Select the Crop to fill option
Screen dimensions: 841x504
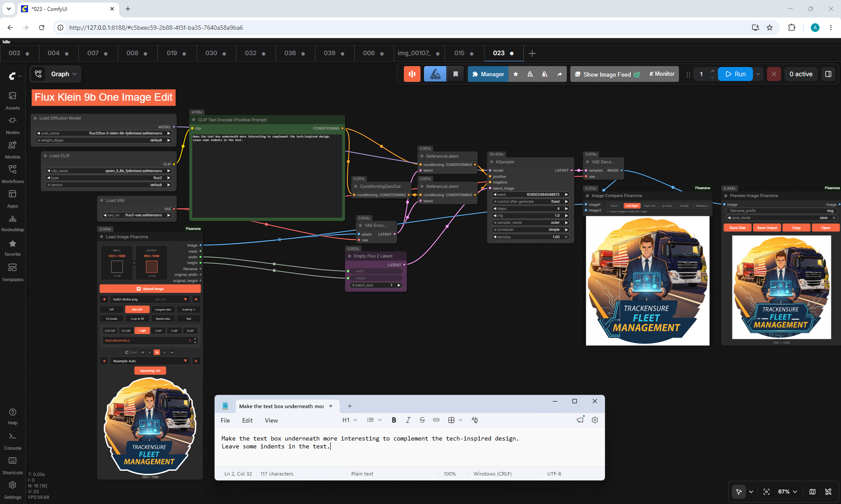click(x=137, y=319)
